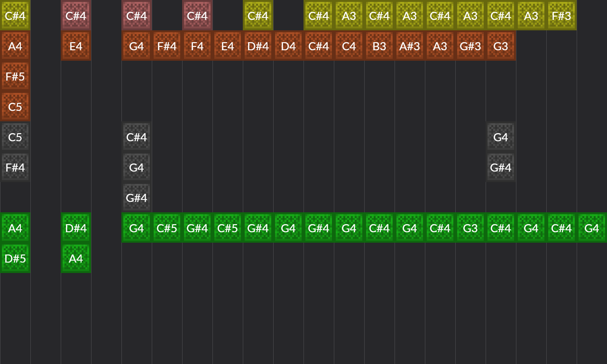
Task: Select the gray C#4 note block
Action: 137,137
